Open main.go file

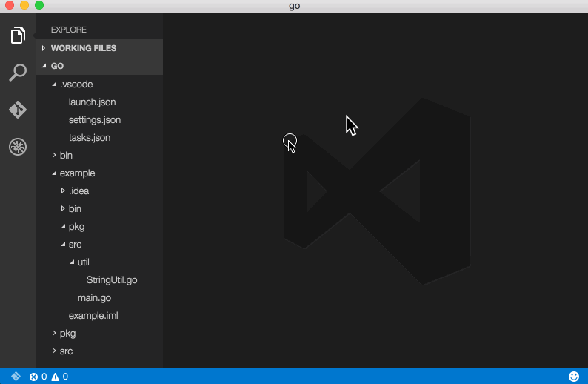pyautogui.click(x=94, y=298)
